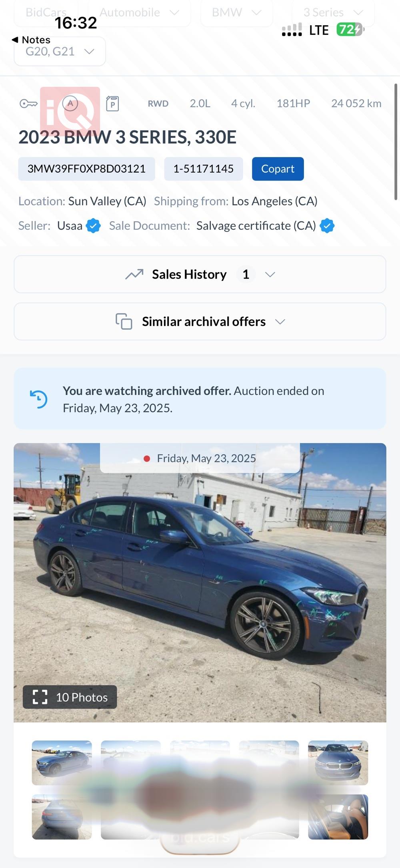This screenshot has width=400, height=868.
Task: Tap the Sales History trend icon
Action: [134, 275]
